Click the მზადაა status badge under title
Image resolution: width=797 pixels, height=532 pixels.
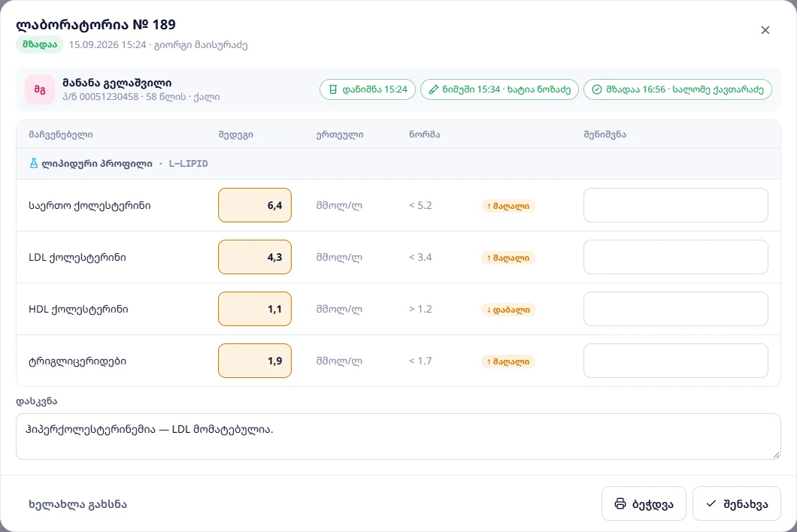point(40,45)
